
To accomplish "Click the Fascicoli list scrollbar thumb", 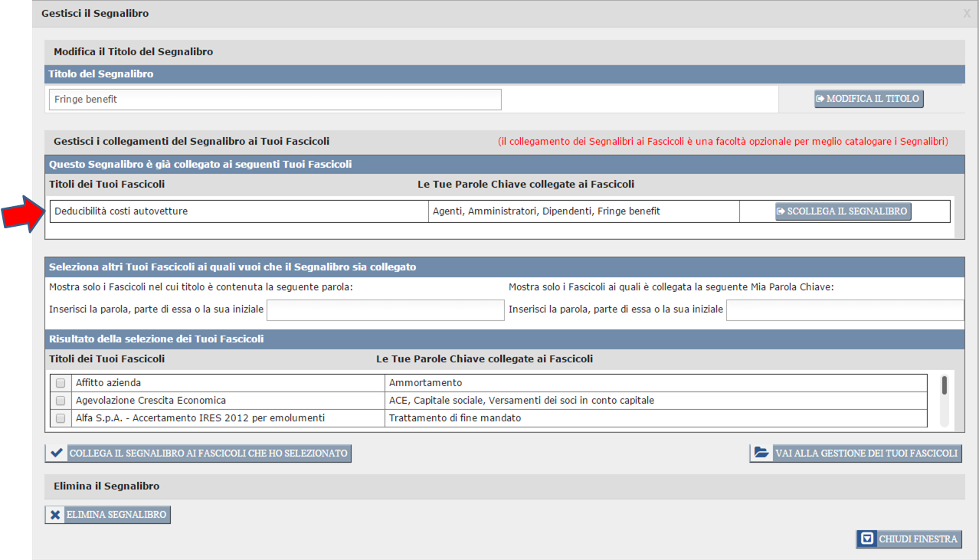I will [945, 385].
